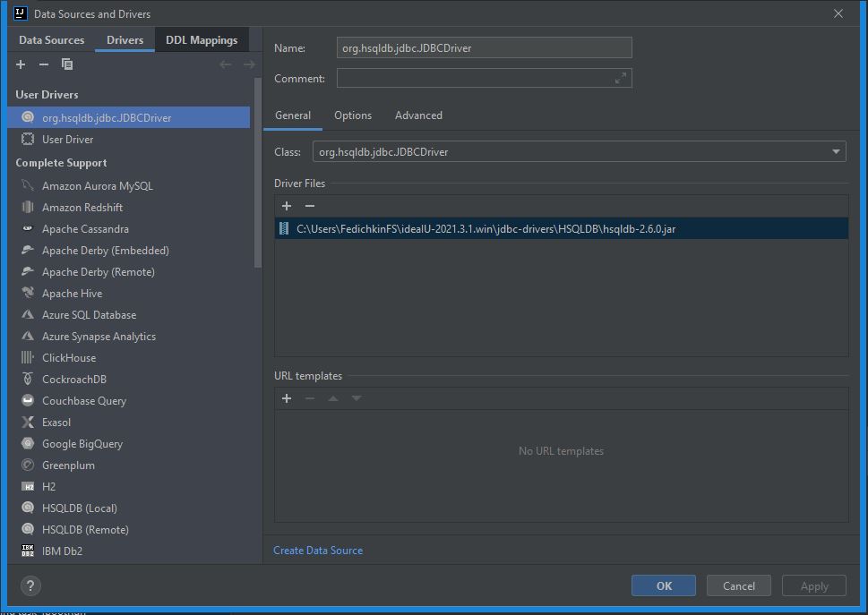Add a new URL template

tap(286, 398)
